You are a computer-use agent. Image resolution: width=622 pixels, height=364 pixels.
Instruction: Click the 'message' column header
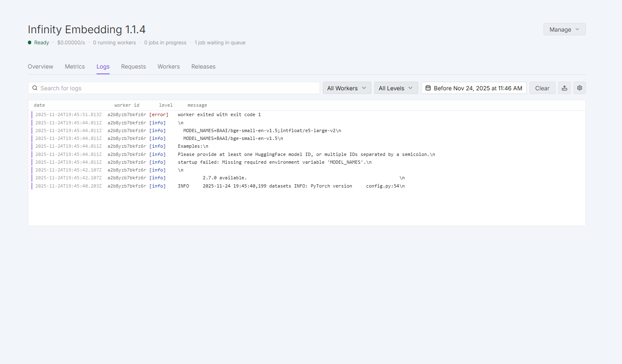[197, 105]
